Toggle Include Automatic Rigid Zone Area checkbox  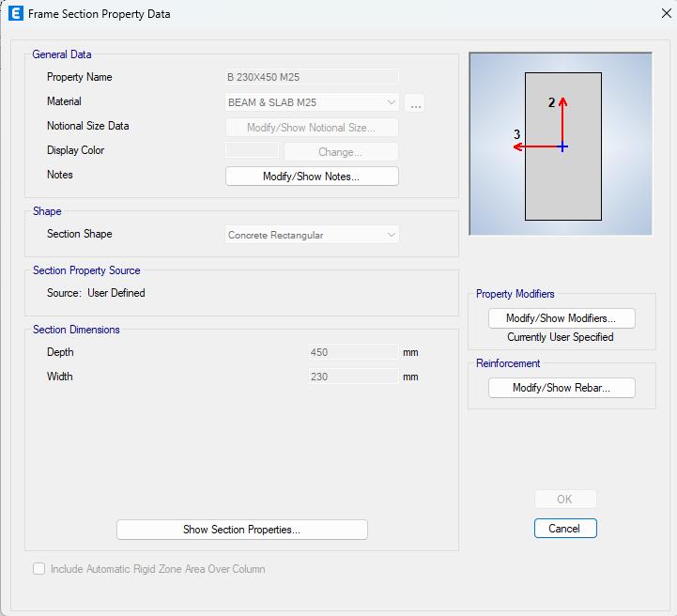click(38, 568)
